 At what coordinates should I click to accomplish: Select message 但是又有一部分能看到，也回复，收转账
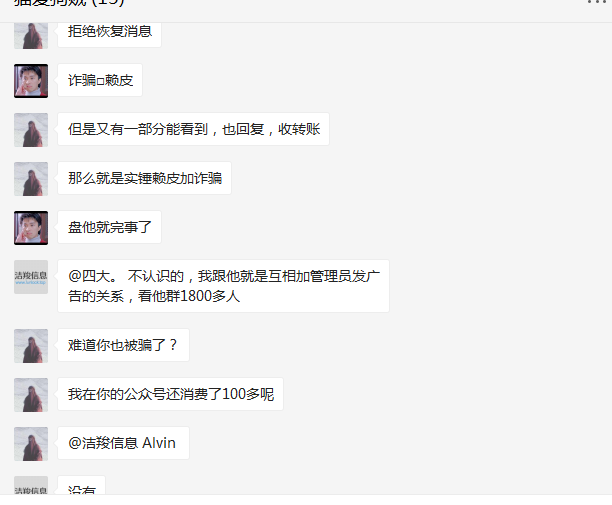[194, 129]
